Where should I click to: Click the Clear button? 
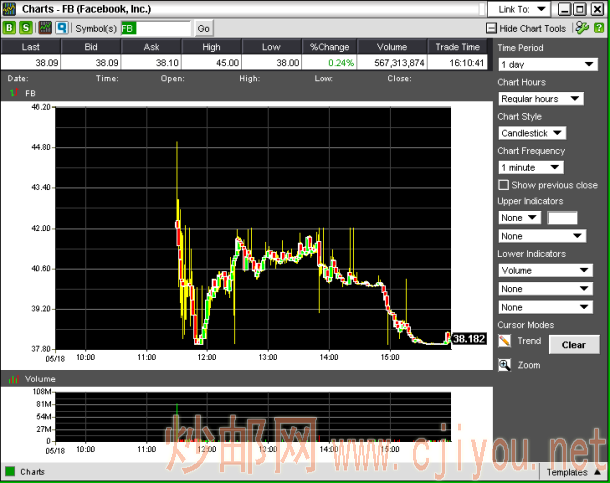click(574, 345)
